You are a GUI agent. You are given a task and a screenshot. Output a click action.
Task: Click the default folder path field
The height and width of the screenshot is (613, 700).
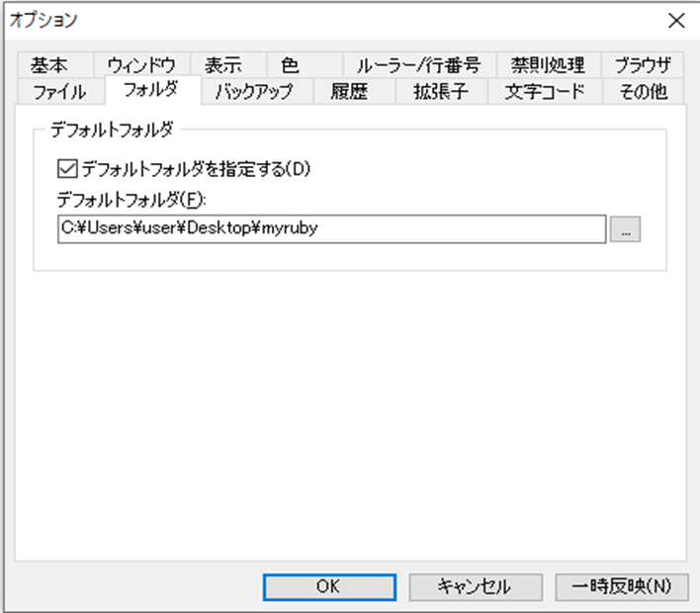tap(330, 228)
